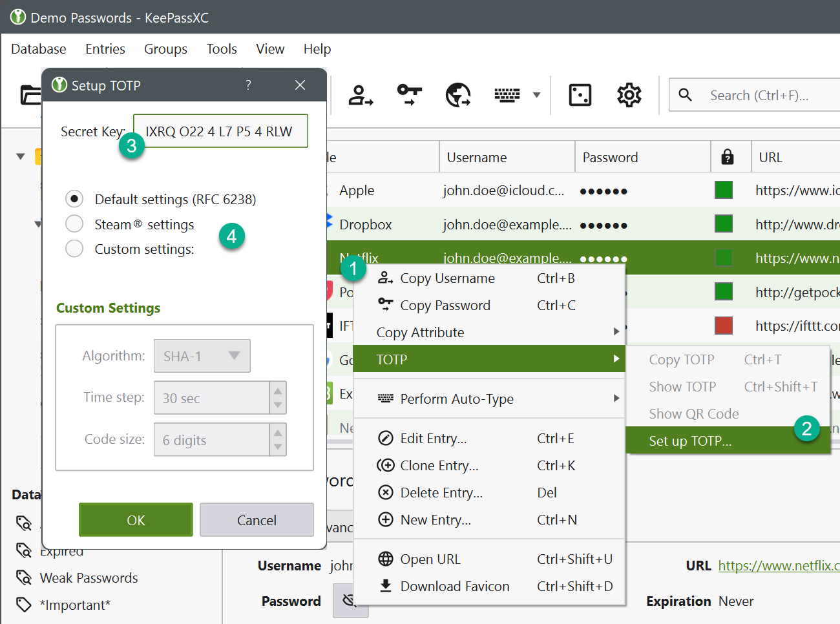This screenshot has height=624, width=840.
Task: Open the password generator dice icon
Action: pyautogui.click(x=580, y=96)
